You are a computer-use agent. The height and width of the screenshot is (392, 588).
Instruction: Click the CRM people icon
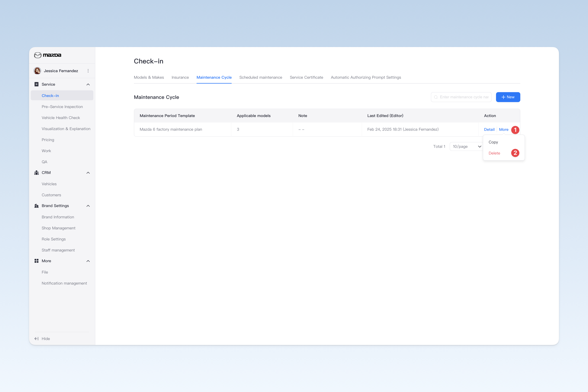click(x=36, y=173)
